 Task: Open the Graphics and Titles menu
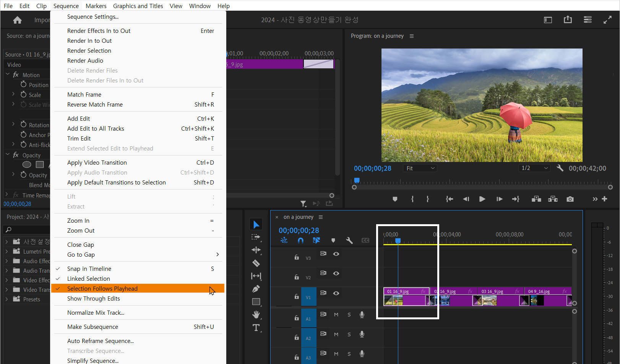pyautogui.click(x=138, y=6)
